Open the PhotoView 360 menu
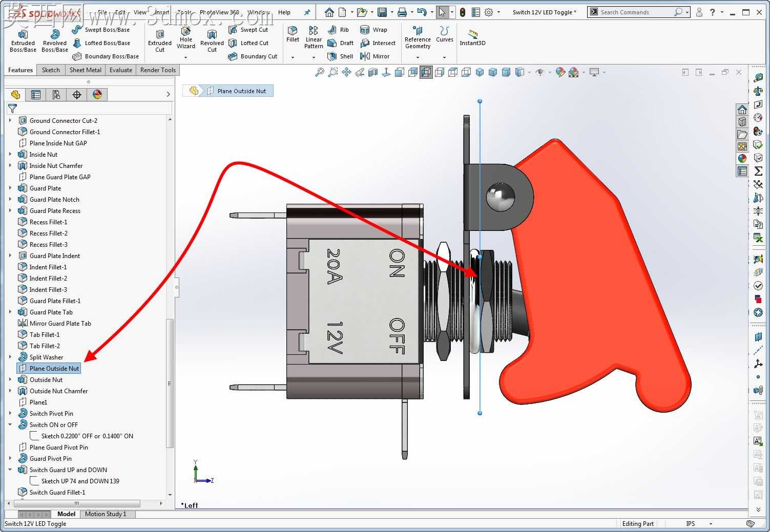 pyautogui.click(x=219, y=12)
